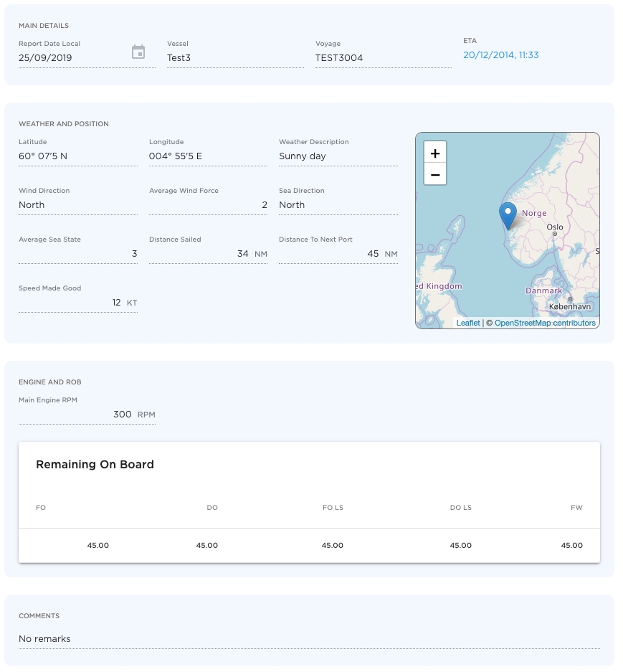Screen dimensions: 623x672
Task: Click the Oslo label on the map
Action: click(555, 227)
